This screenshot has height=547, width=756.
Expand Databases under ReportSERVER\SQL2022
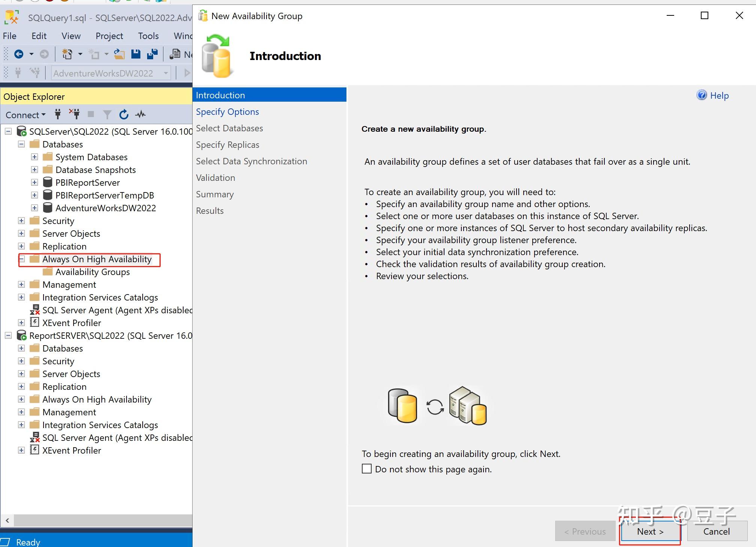coord(21,348)
